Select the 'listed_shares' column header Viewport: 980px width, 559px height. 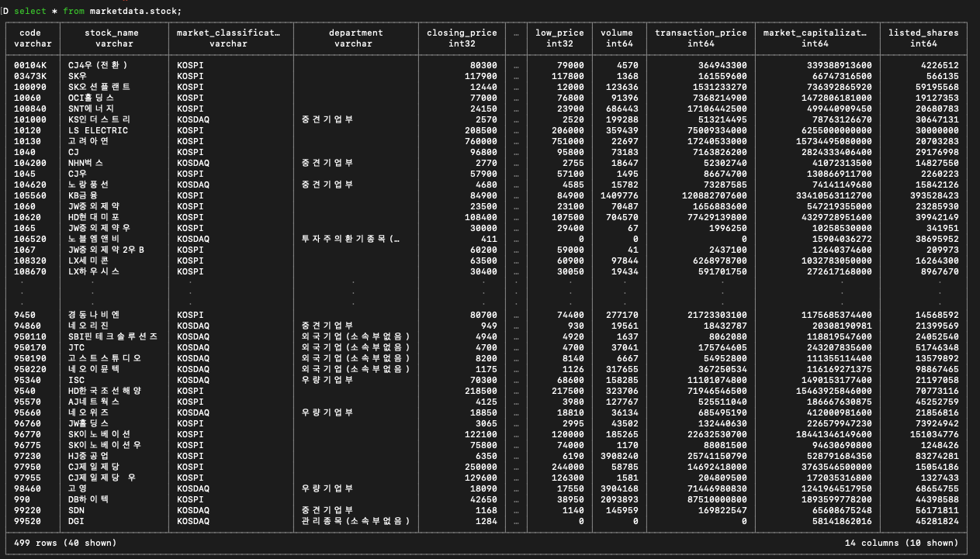[923, 33]
